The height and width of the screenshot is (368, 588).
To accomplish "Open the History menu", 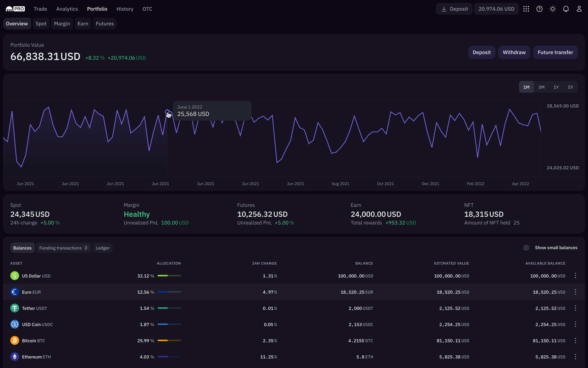I will [x=125, y=9].
